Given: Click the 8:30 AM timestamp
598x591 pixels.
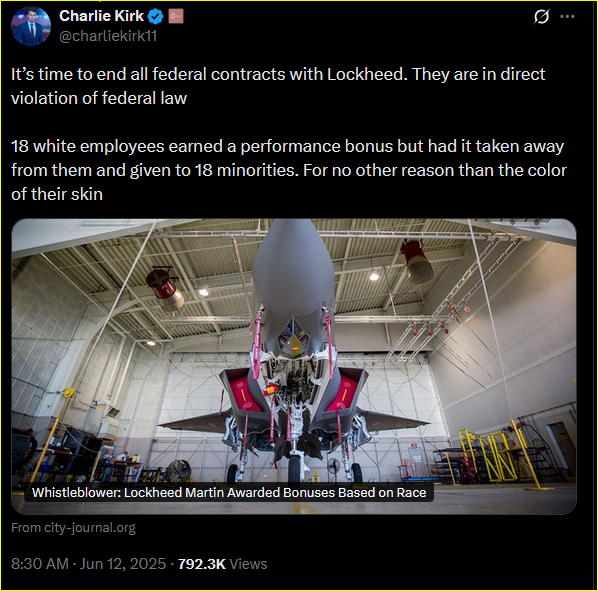Looking at the screenshot, I should pos(40,564).
